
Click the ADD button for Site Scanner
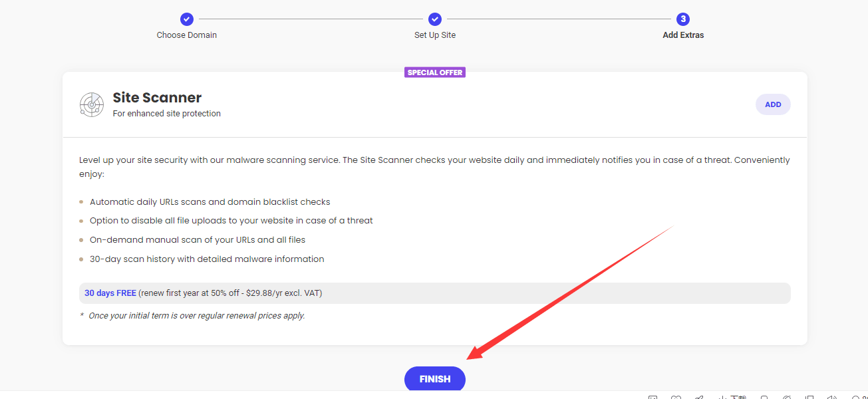(773, 104)
